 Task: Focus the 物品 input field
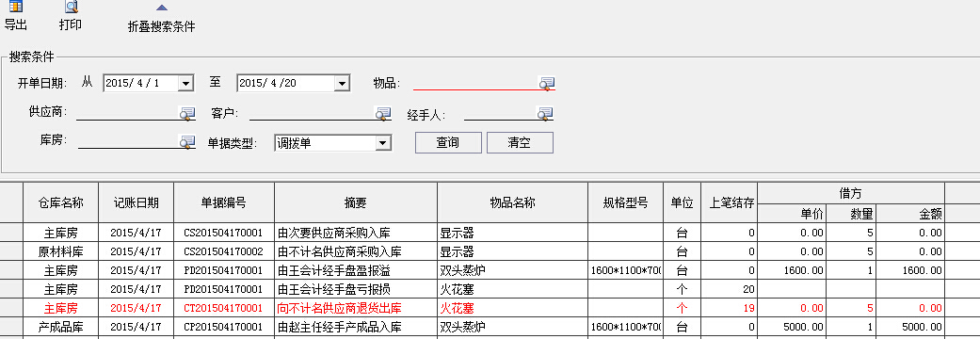click(475, 83)
